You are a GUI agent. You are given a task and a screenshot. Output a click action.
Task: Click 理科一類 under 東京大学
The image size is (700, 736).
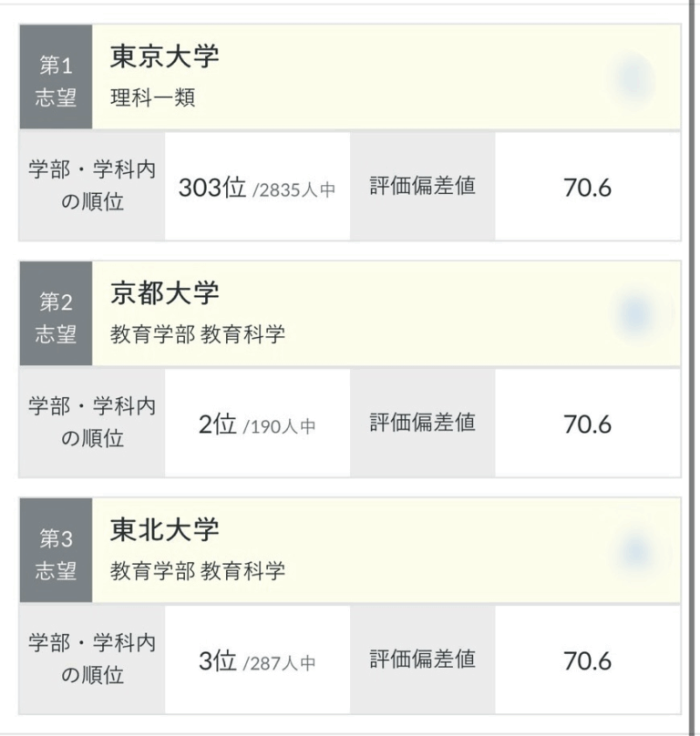[152, 99]
